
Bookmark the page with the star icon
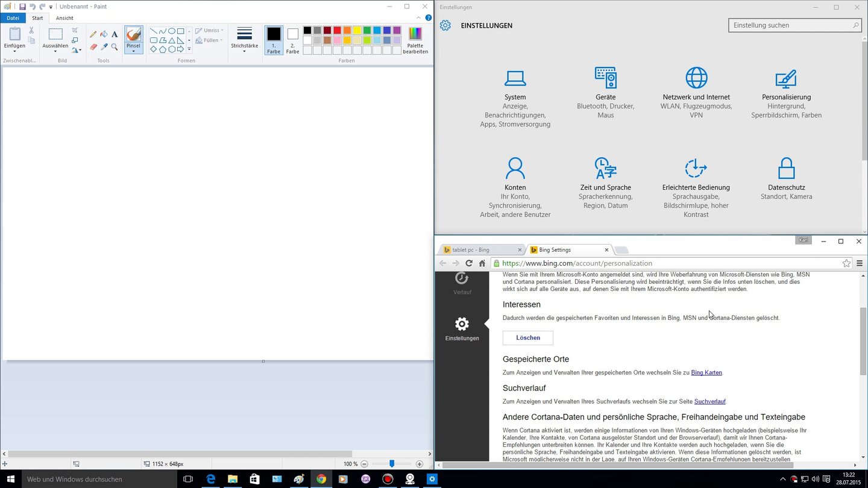pyautogui.click(x=846, y=263)
